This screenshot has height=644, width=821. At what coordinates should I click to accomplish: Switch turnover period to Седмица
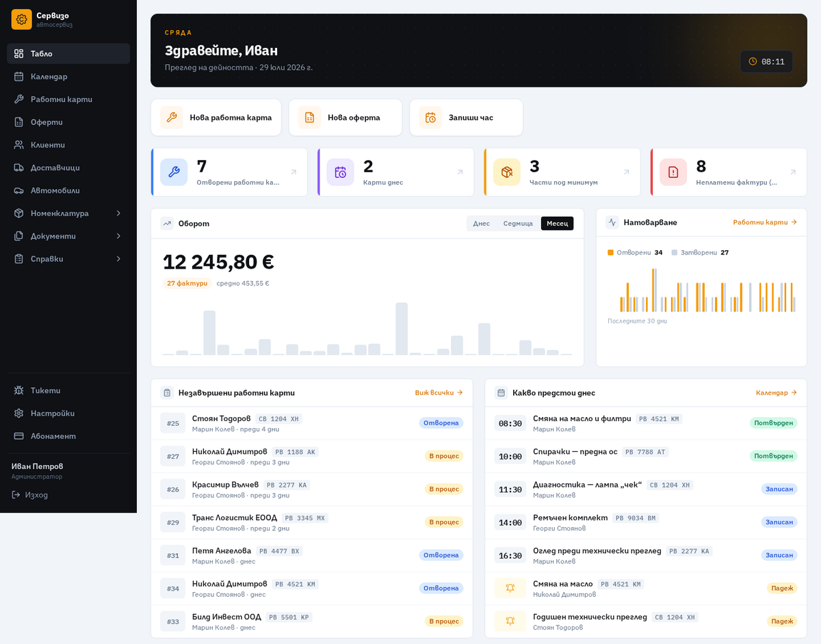point(518,224)
